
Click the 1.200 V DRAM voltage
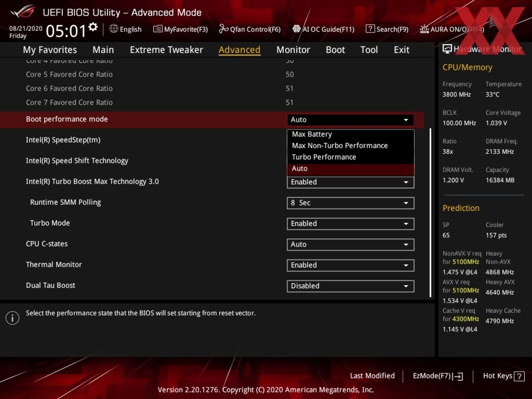point(453,180)
